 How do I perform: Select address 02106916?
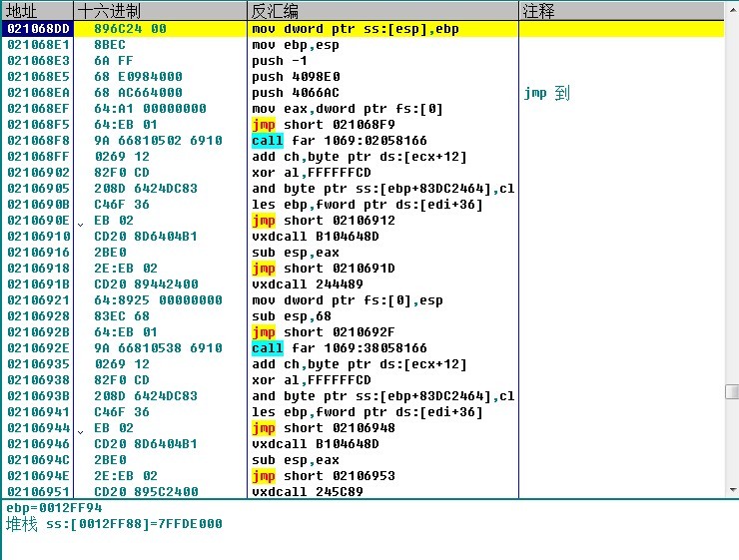pos(38,253)
